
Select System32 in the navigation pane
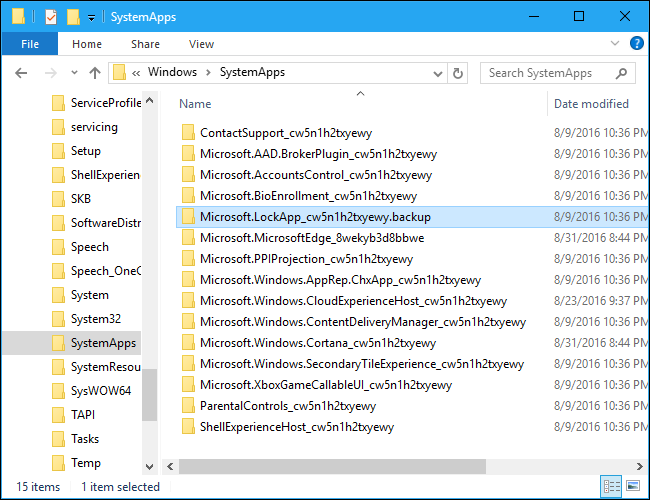click(x=96, y=319)
